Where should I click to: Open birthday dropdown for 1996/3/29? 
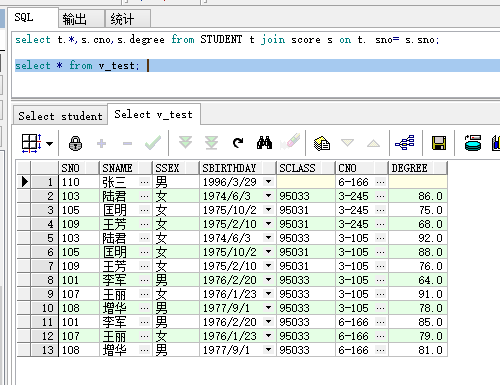pyautogui.click(x=268, y=182)
